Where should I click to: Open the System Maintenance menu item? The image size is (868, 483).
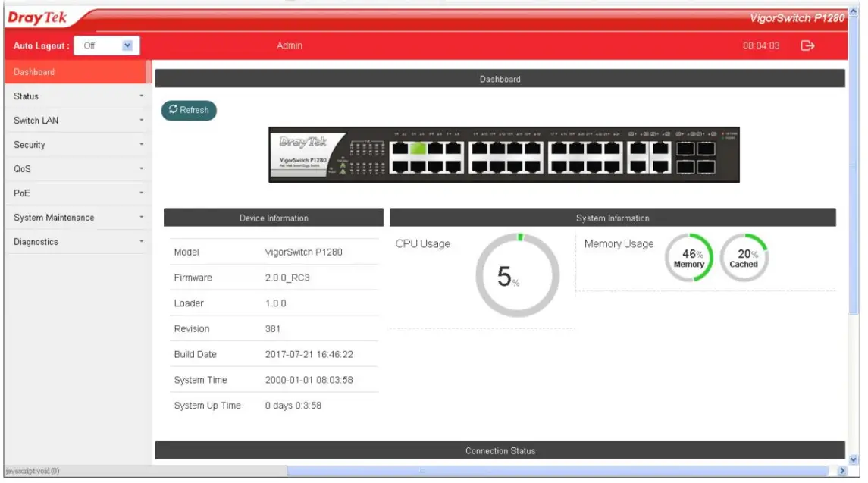77,217
